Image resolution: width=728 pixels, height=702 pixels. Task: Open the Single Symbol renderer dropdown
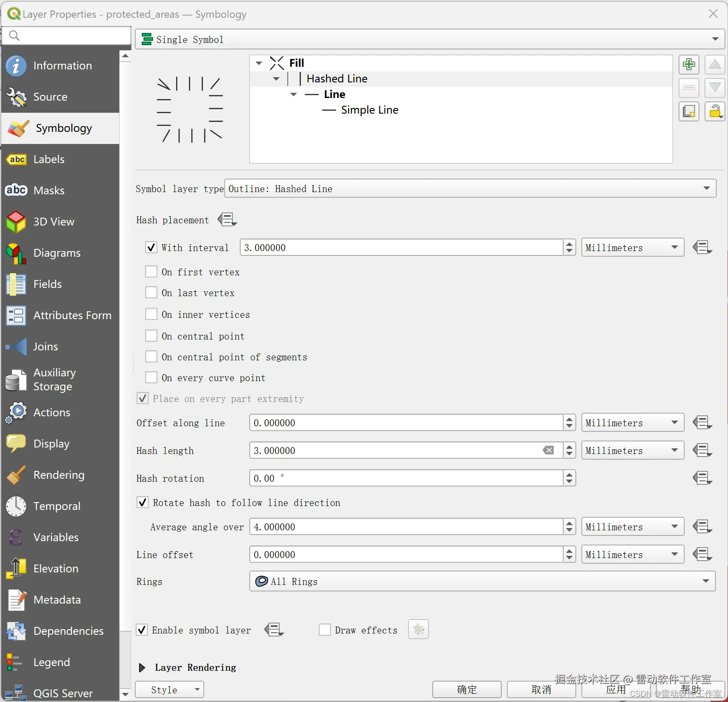430,39
